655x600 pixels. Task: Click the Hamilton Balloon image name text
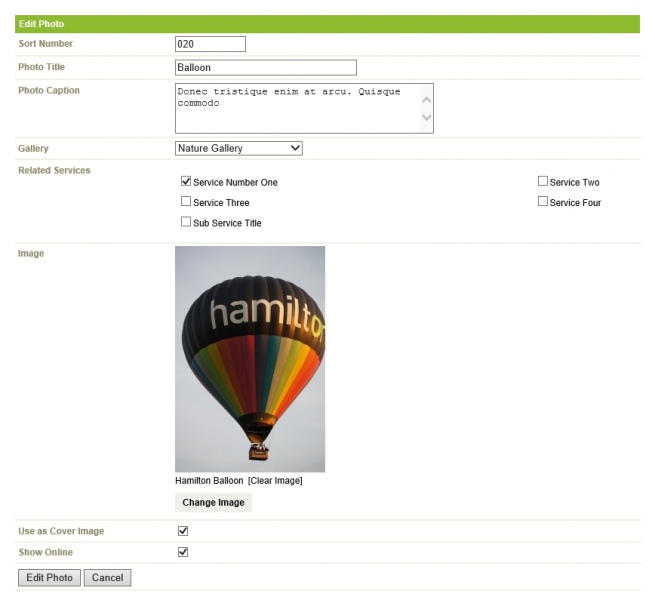[x=209, y=481]
